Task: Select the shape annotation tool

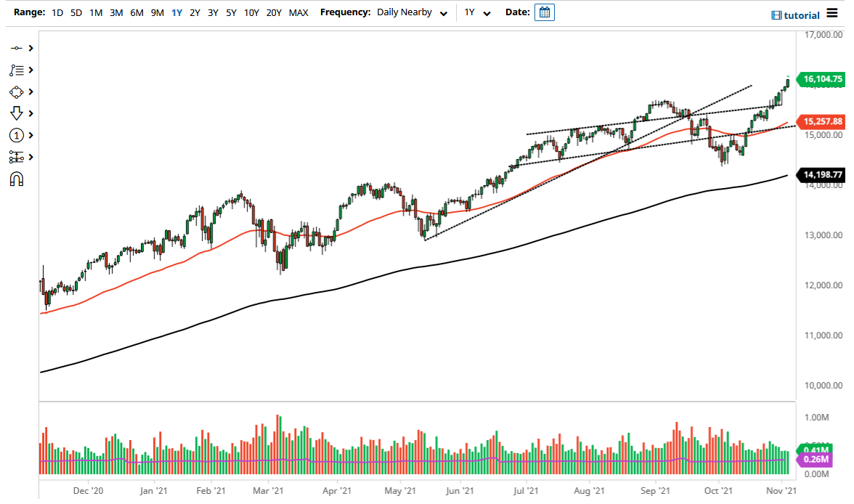Action: (x=17, y=92)
